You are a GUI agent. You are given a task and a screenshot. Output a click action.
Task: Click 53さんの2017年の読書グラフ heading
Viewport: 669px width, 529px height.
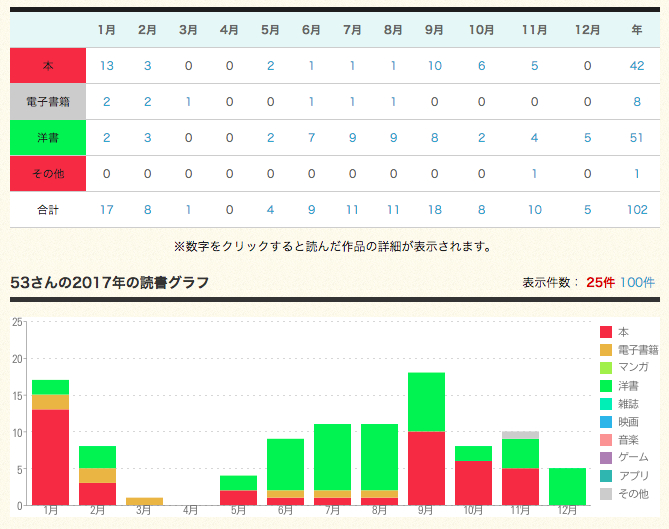click(x=109, y=282)
